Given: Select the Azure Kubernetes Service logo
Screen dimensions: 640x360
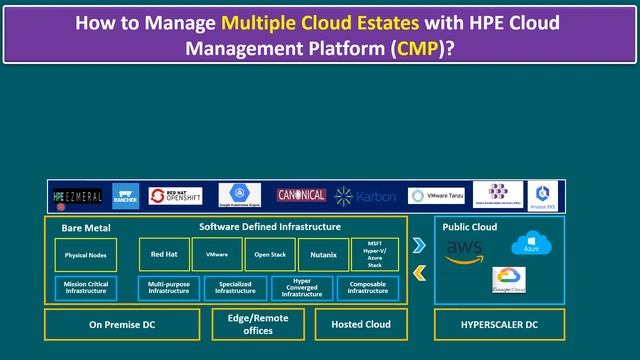Looking at the screenshot, I should point(498,194).
